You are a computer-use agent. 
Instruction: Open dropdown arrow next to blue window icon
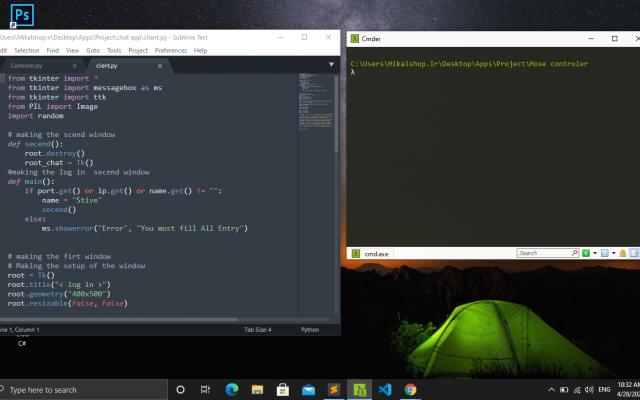coord(613,253)
